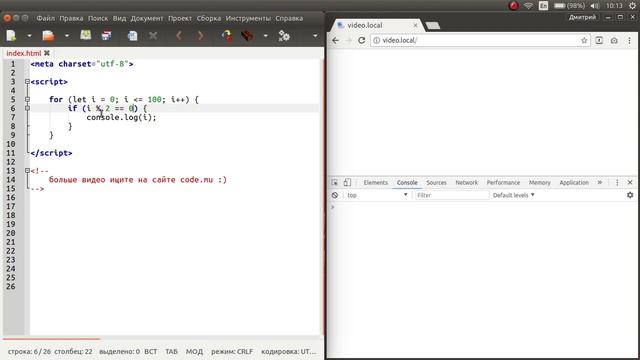Collapse the script block fold marker on line 3
This screenshot has width=640, height=360.
[x=27, y=82]
